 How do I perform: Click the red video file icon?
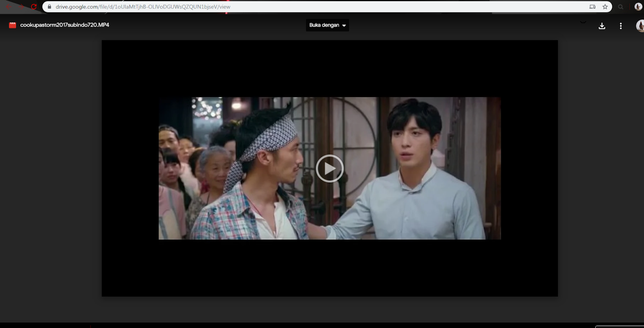click(x=12, y=25)
